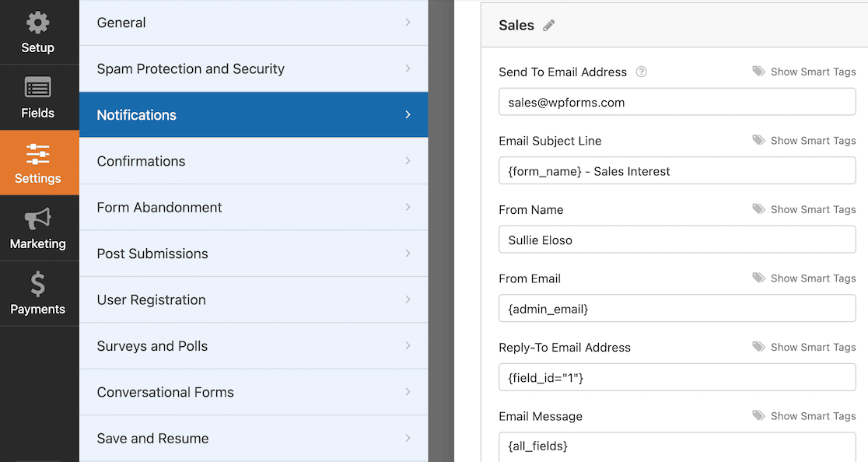Open the Payments dollar icon panel

(x=37, y=285)
